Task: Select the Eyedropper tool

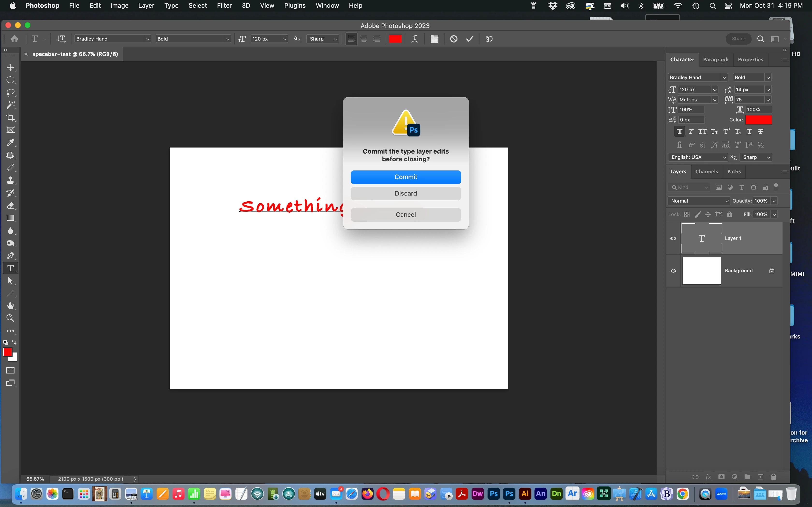Action: click(x=10, y=142)
